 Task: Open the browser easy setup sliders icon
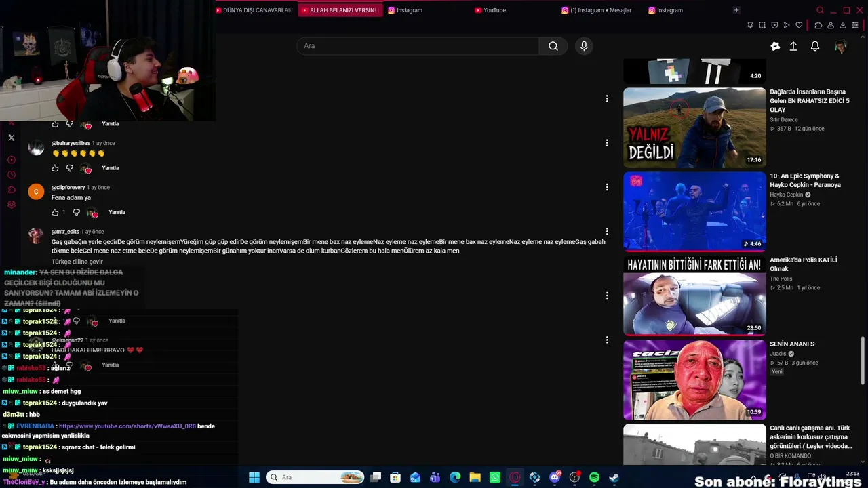click(855, 25)
